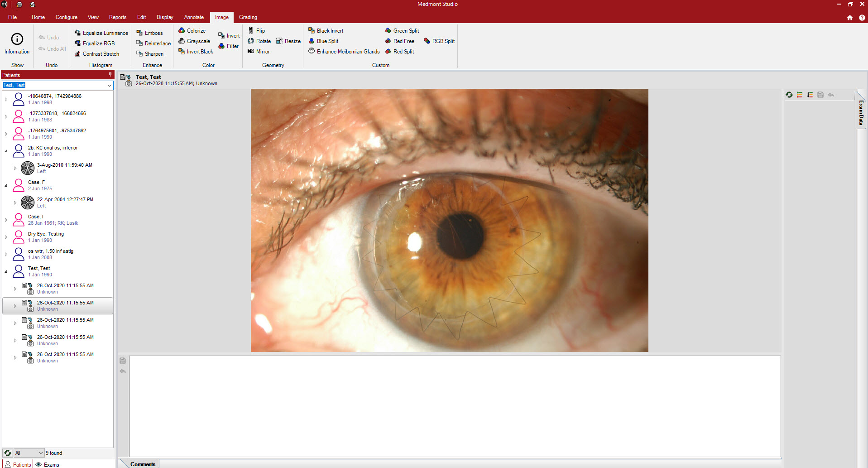Viewport: 868px width, 468px height.
Task: Open the All filter dropdown
Action: point(40,453)
